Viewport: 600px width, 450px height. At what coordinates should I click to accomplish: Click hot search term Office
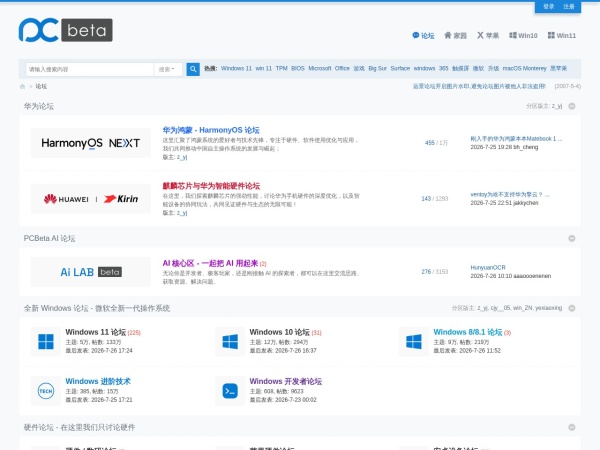pyautogui.click(x=342, y=68)
